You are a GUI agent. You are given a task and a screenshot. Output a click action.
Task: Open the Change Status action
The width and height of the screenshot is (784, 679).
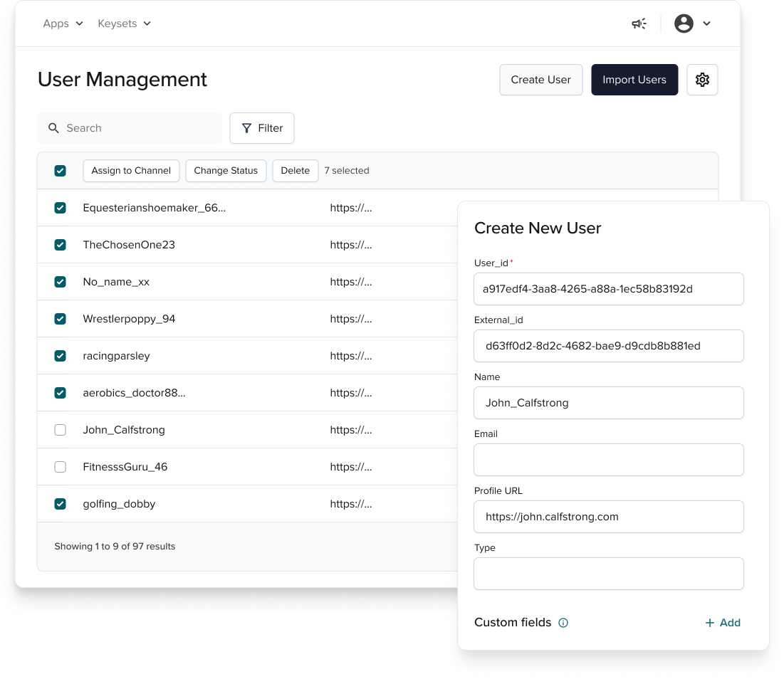click(226, 171)
